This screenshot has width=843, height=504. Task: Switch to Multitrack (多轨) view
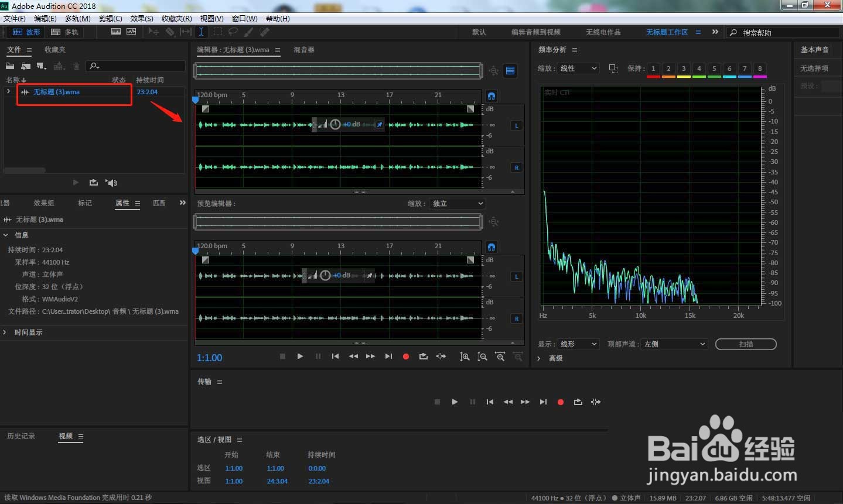pos(64,32)
